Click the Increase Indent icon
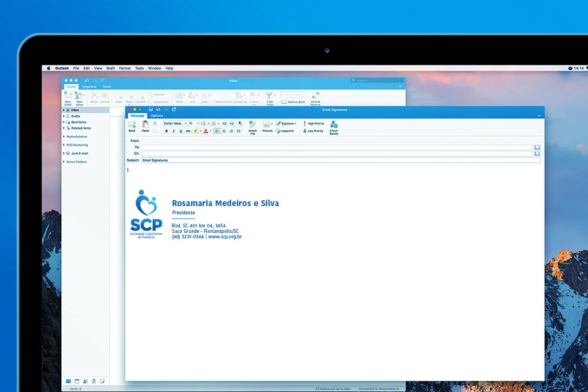 (x=232, y=123)
